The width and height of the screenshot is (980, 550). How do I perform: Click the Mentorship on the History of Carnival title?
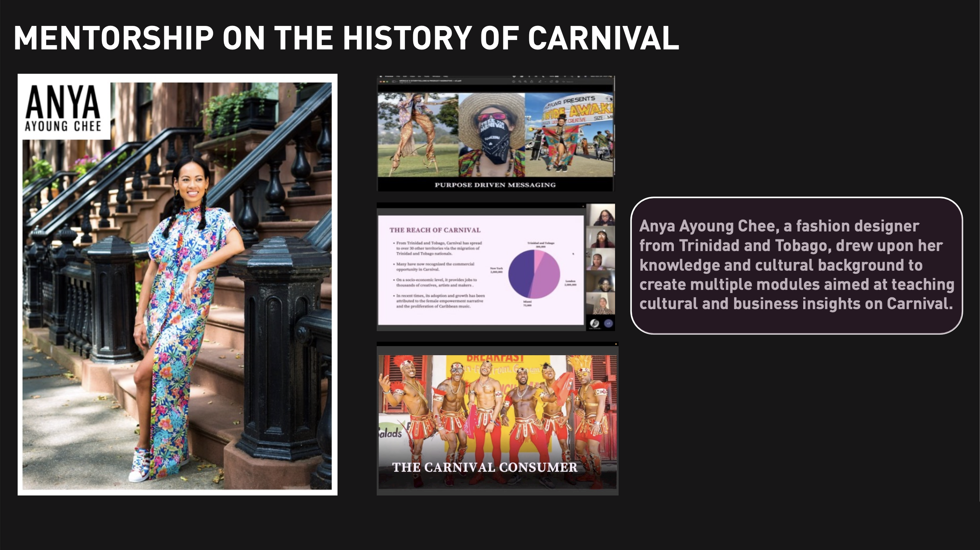[x=347, y=38]
